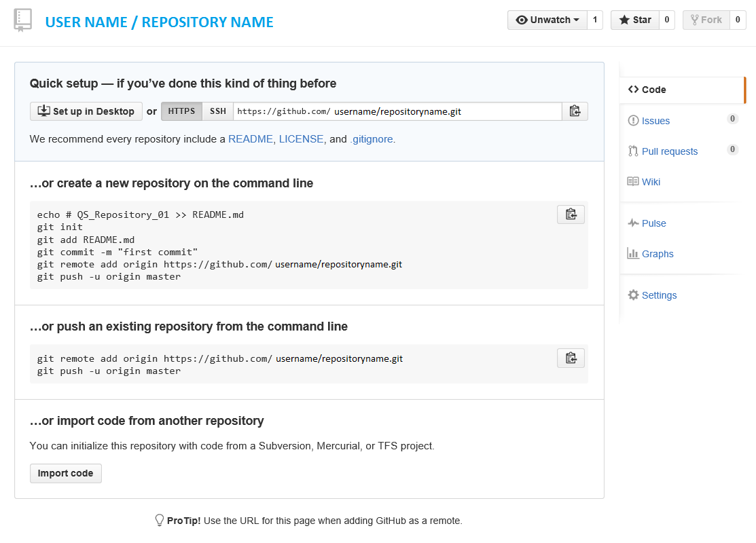Screen dimensions: 756x543
Task: Copy the push existing repository commands
Action: click(571, 358)
